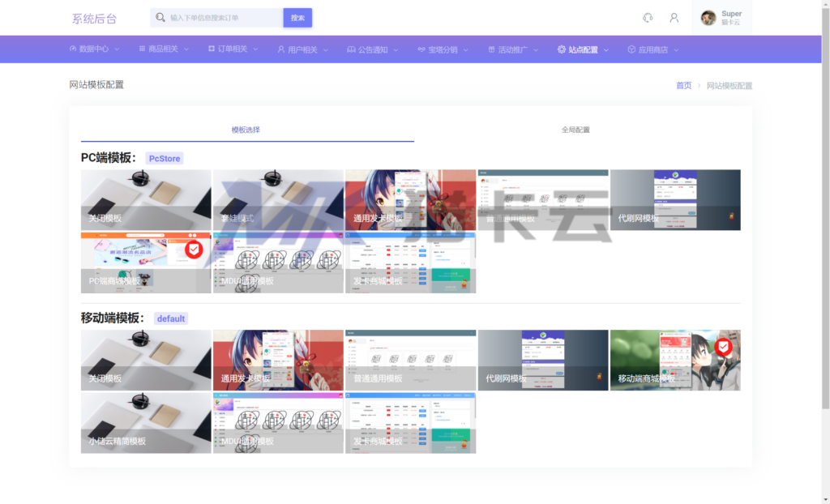Viewport: 830px width, 504px height.
Task: Select 移动端 通用发卡模板 thumbnail
Action: (278, 360)
